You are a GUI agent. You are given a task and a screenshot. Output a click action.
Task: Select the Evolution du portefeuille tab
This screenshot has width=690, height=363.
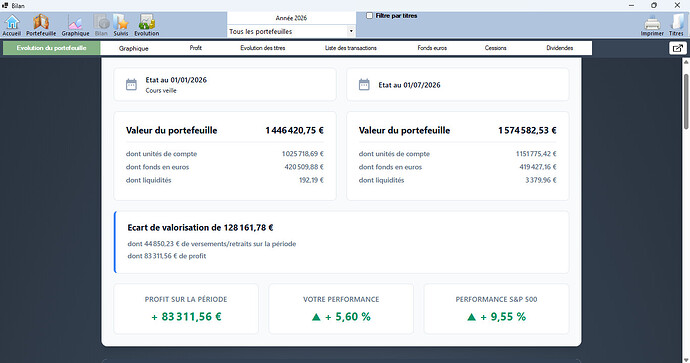click(51, 48)
